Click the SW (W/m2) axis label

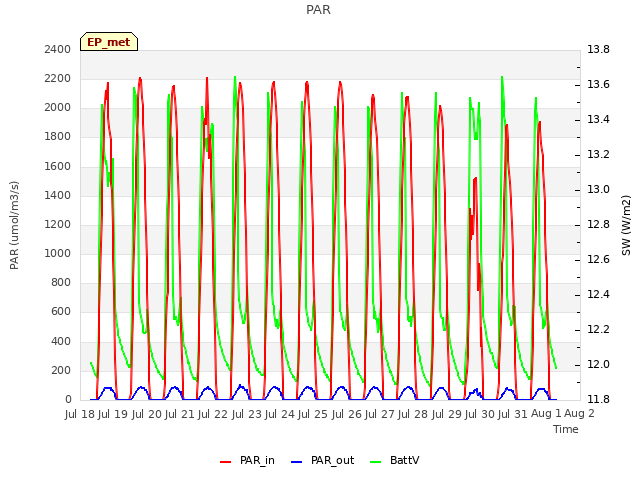626,225
